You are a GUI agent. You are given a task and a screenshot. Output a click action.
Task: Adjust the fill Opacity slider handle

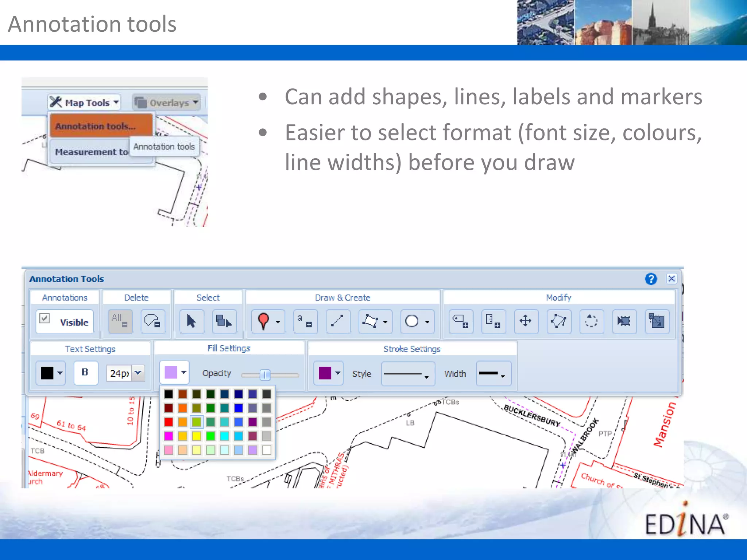pyautogui.click(x=265, y=375)
